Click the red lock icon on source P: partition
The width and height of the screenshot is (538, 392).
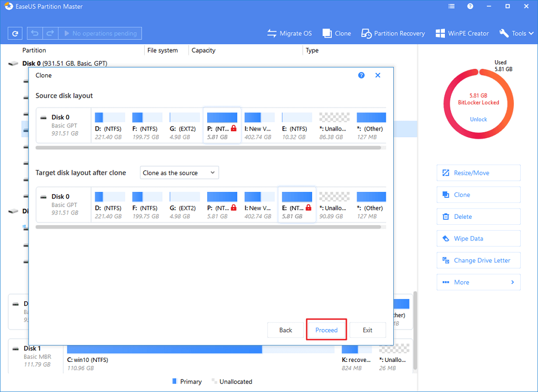[x=233, y=129]
